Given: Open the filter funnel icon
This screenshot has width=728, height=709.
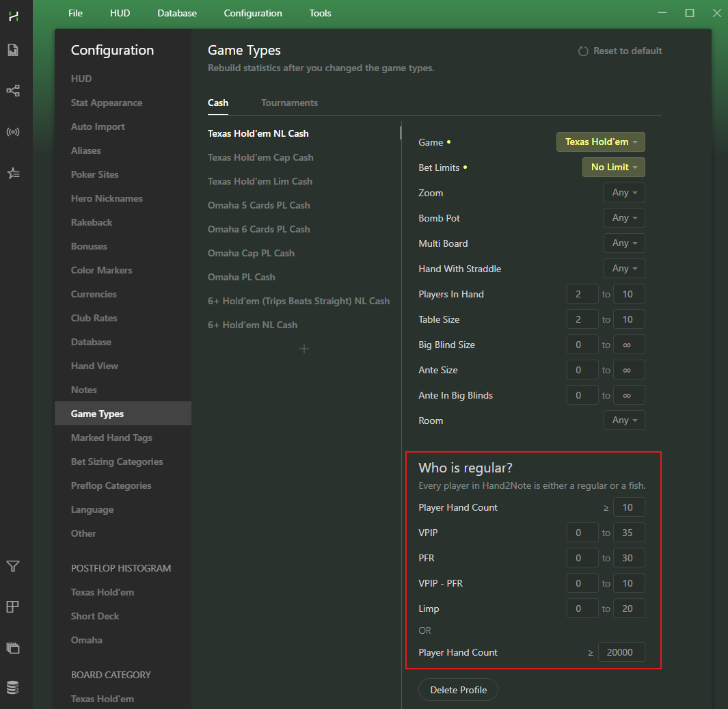Looking at the screenshot, I should coord(13,566).
